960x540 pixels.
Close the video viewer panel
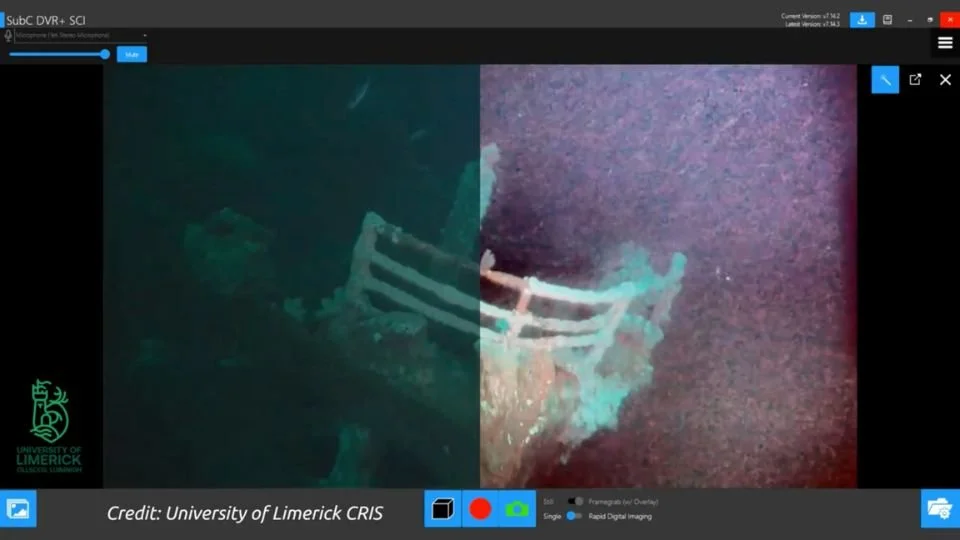945,80
